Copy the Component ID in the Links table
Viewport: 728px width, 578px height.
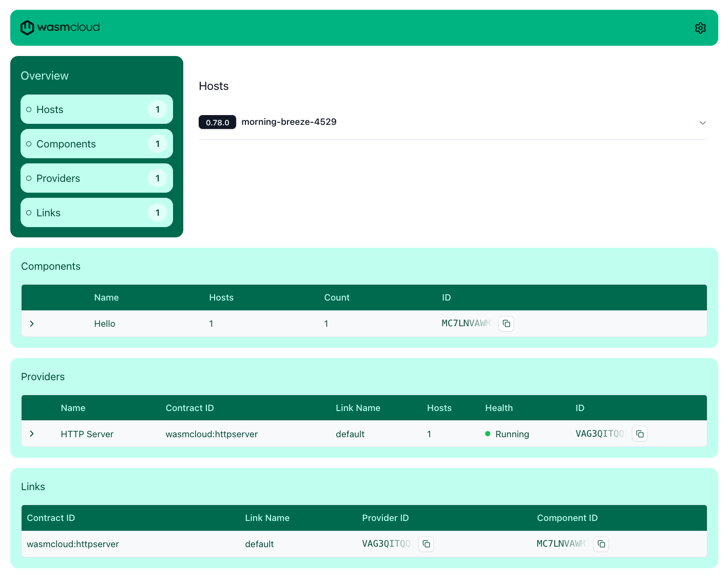601,544
